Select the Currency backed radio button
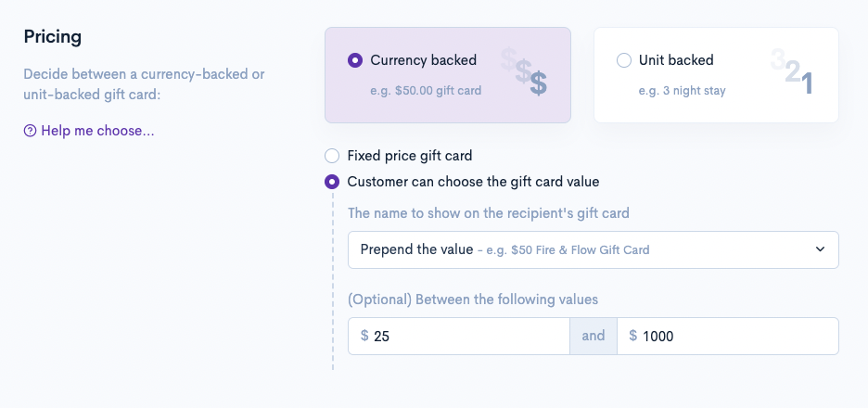The height and width of the screenshot is (408, 868). (355, 60)
